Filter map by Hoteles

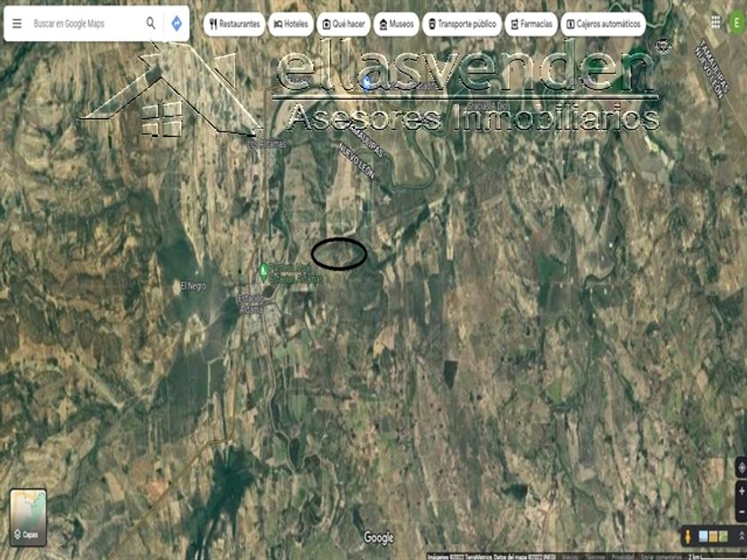291,24
